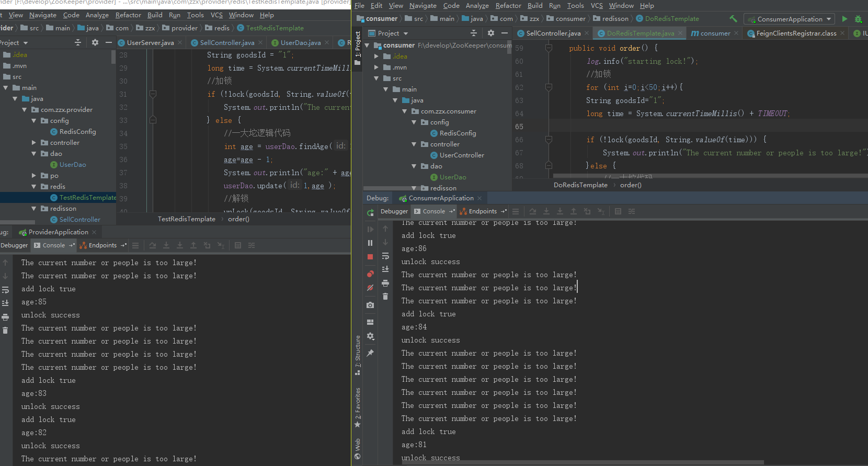This screenshot has width=868, height=466.
Task: Resume program in consumer debug sidebar
Action: click(370, 229)
